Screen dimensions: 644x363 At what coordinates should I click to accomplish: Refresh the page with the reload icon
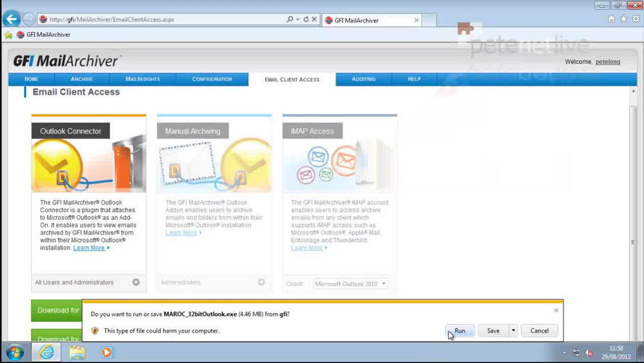[306, 19]
